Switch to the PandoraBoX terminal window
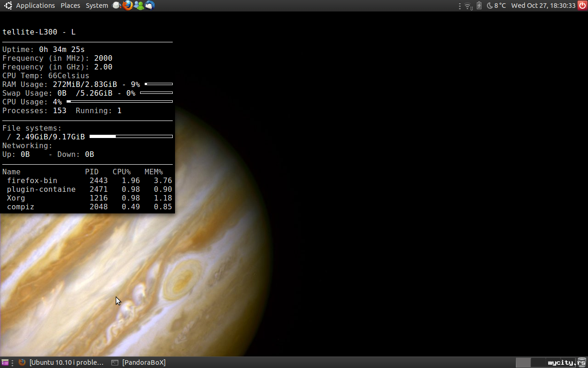This screenshot has width=588, height=368. coord(139,362)
